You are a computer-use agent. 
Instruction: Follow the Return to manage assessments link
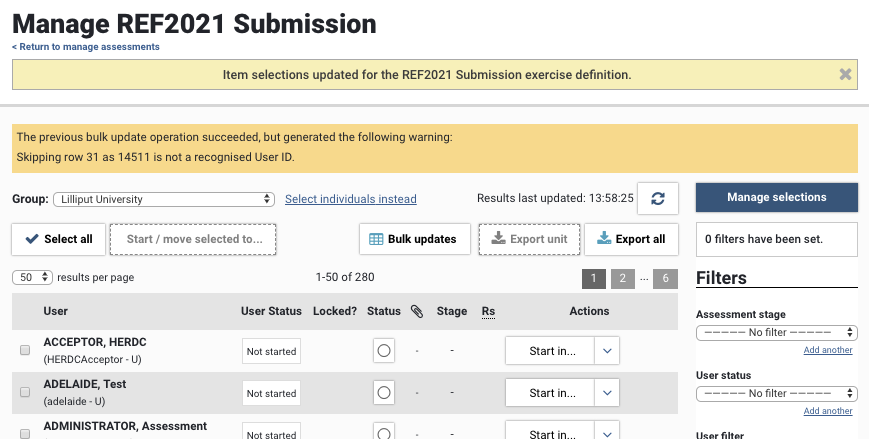click(x=86, y=47)
